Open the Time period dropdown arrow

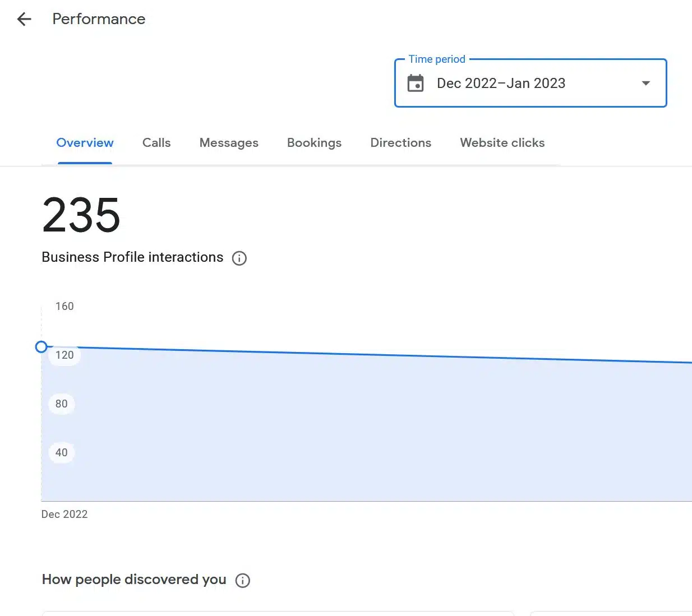[x=646, y=83]
